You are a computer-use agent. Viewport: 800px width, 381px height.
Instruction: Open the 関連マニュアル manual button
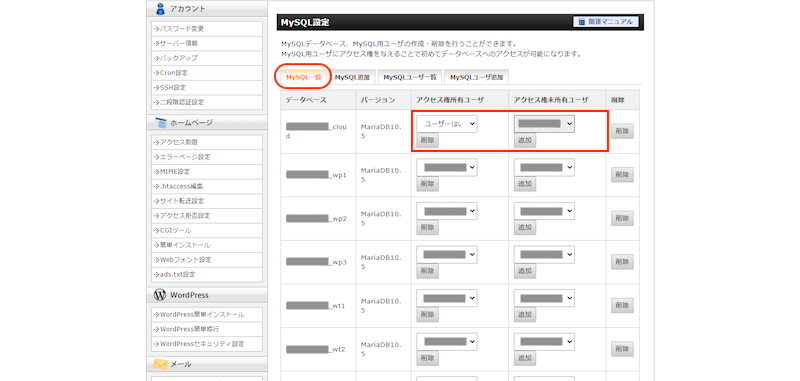coord(606,22)
